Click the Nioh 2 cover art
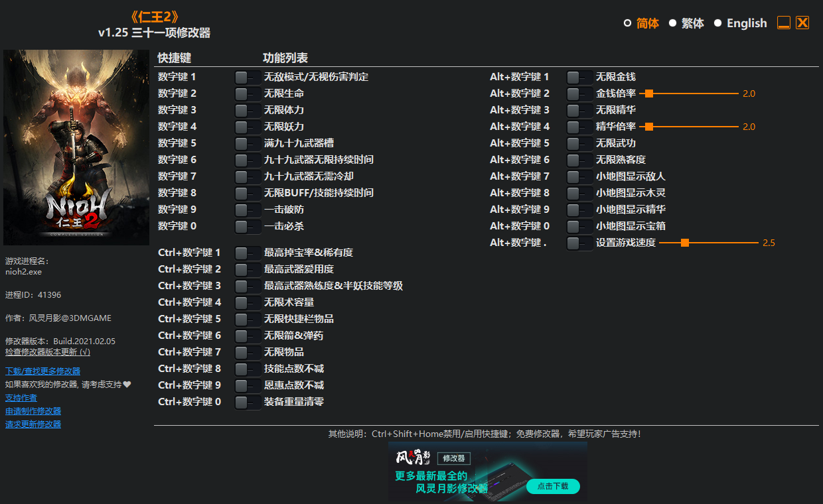Image resolution: width=823 pixels, height=504 pixels. pos(76,147)
